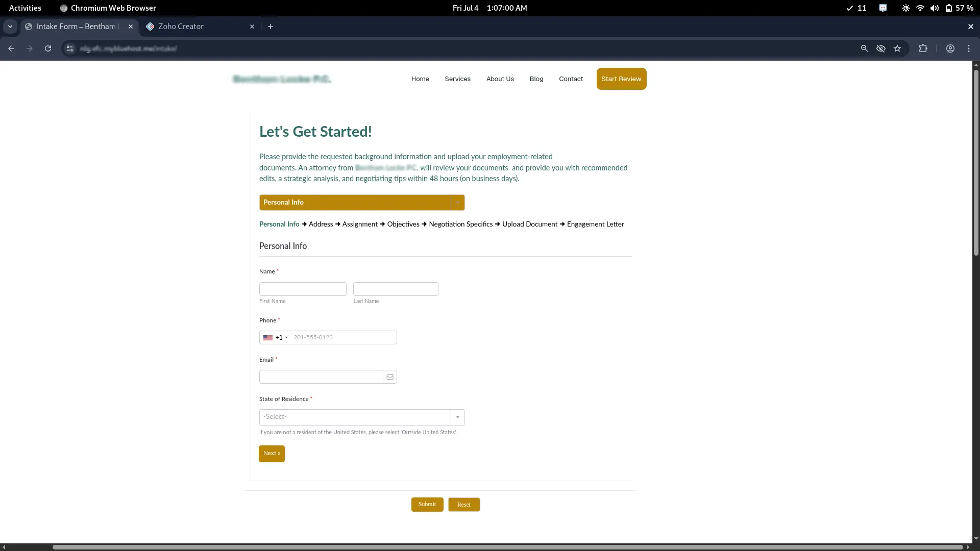Open the About Us menu item
The height and width of the screenshot is (551, 980).
[x=500, y=79]
